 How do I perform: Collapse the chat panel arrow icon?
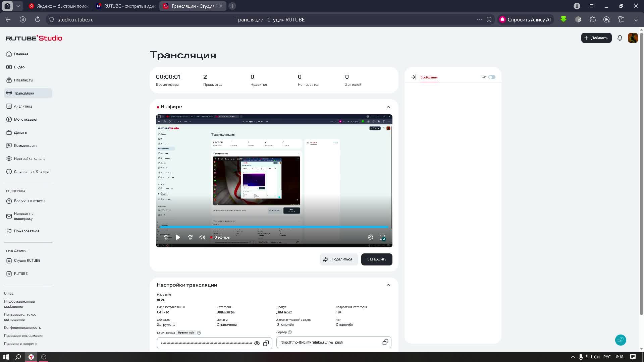[413, 77]
